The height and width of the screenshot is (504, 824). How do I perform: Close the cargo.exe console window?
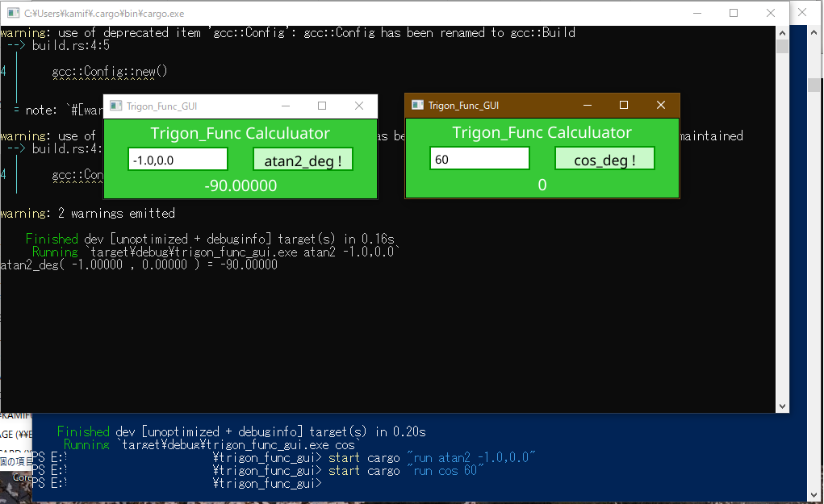click(x=771, y=13)
